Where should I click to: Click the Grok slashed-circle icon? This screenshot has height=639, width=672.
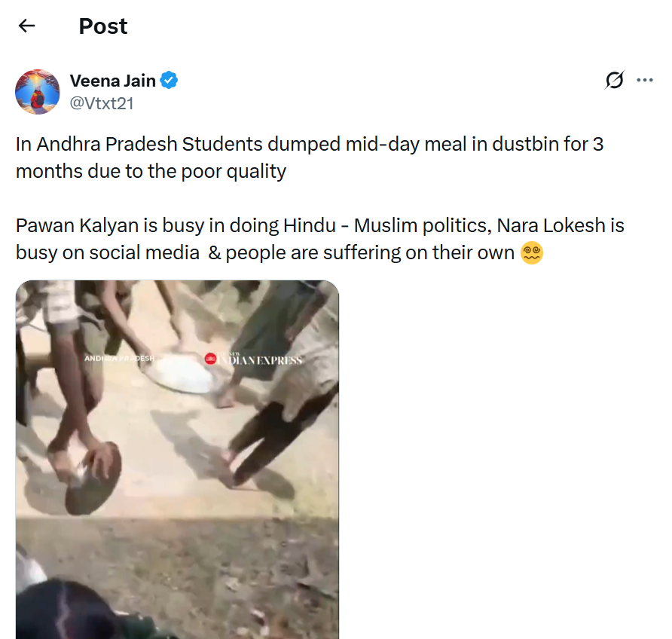click(615, 81)
